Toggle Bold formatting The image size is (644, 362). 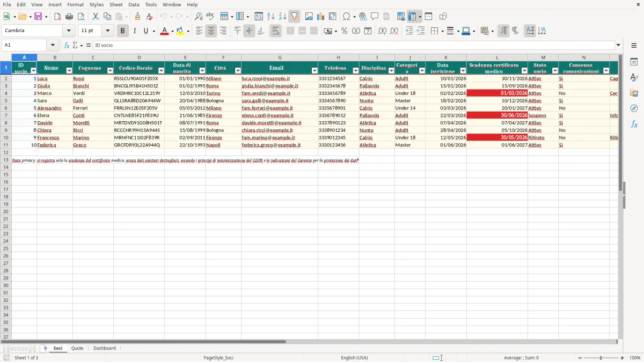point(122,31)
